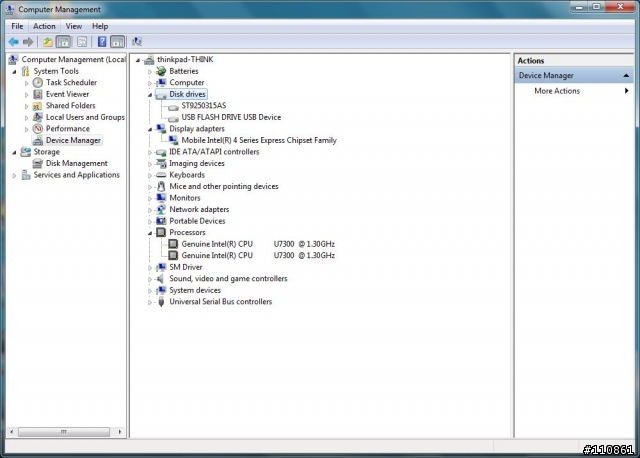Collapse the Disk drives node
The width and height of the screenshot is (640, 458).
[150, 95]
